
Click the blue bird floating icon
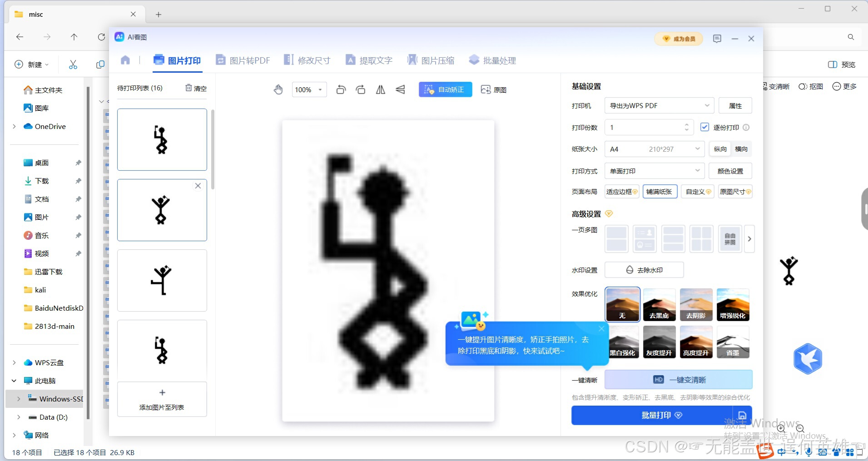click(x=808, y=359)
